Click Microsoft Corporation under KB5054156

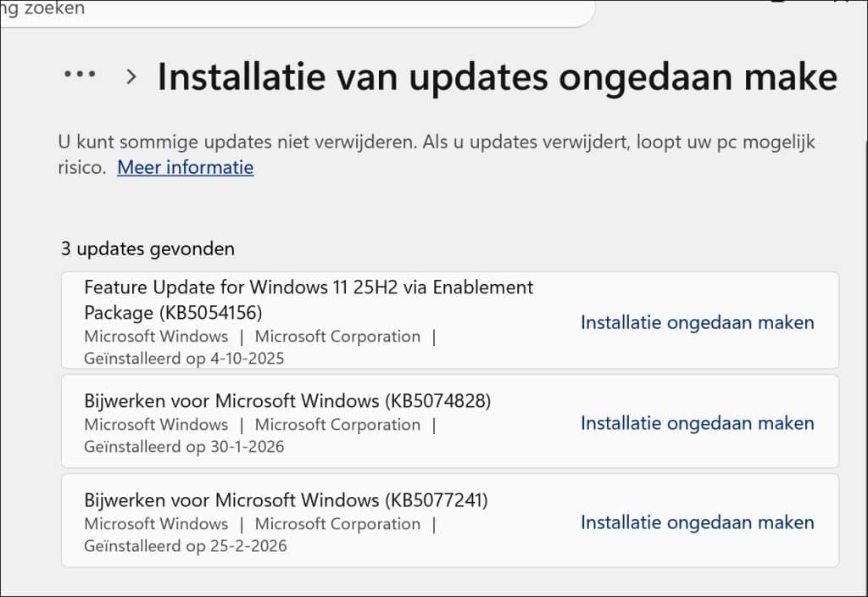click(337, 337)
